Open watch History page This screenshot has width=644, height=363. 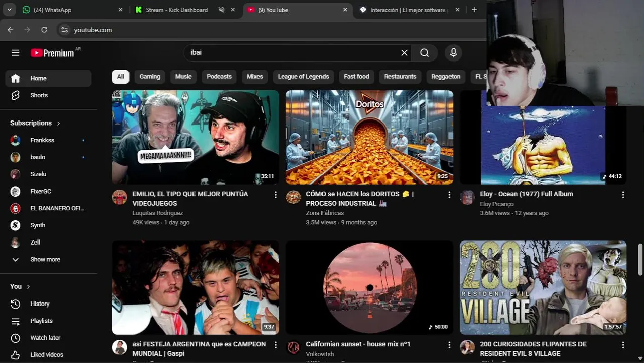pyautogui.click(x=48, y=304)
